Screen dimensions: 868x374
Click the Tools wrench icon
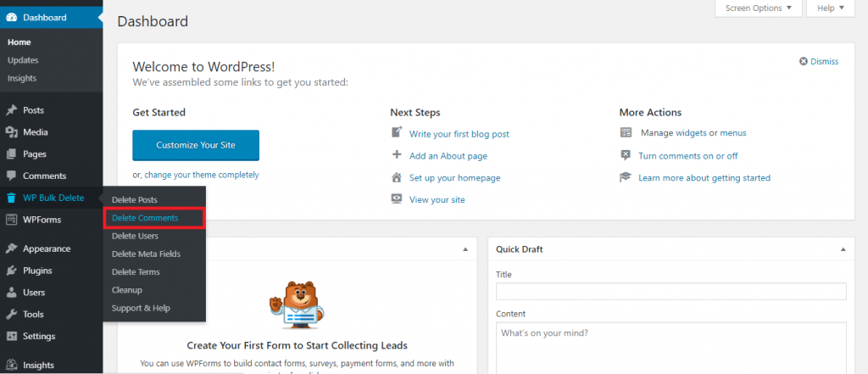click(11, 315)
